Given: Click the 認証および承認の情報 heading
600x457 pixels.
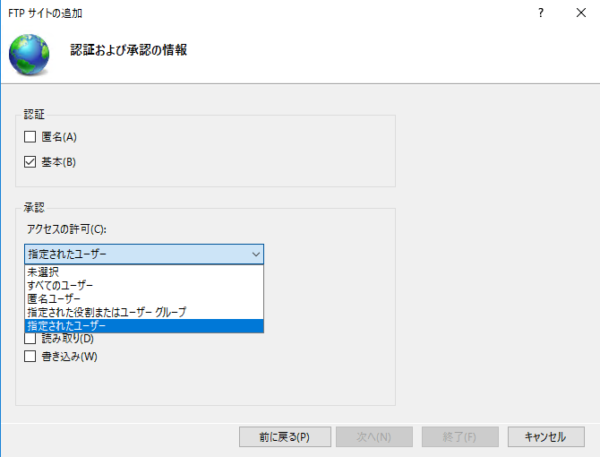Looking at the screenshot, I should (129, 50).
